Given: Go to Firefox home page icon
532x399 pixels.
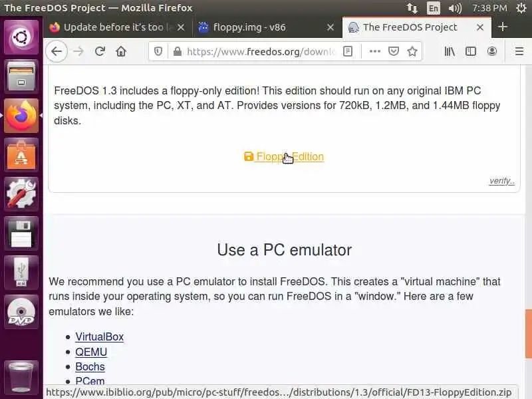Looking at the screenshot, I should (121, 52).
